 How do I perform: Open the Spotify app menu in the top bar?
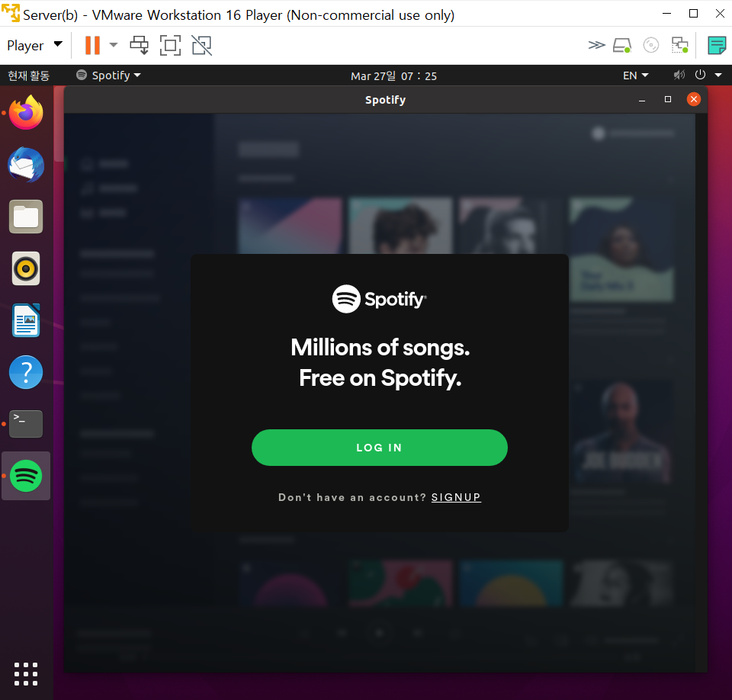tap(108, 75)
